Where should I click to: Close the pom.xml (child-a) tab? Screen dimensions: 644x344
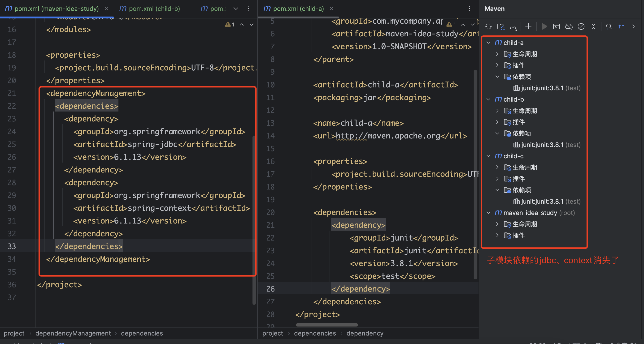(x=331, y=9)
